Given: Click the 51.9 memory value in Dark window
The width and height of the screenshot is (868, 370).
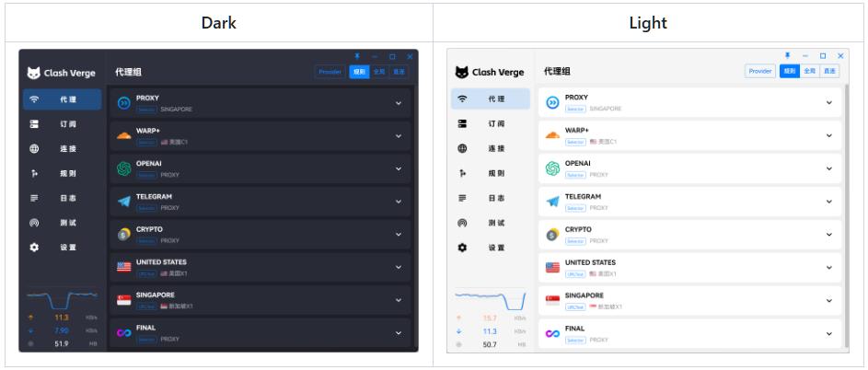Looking at the screenshot, I should coord(62,343).
